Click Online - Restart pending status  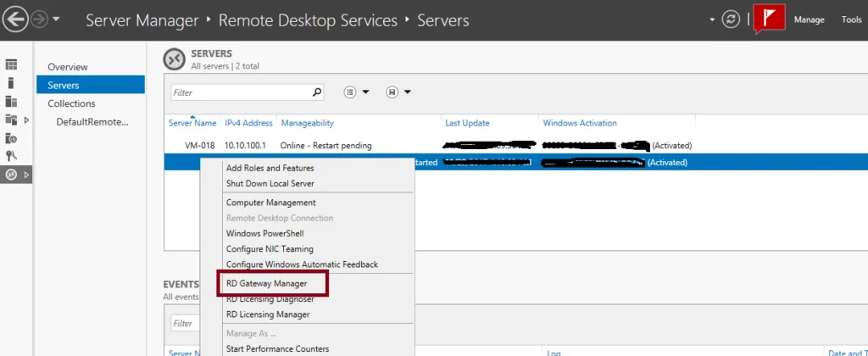click(326, 146)
